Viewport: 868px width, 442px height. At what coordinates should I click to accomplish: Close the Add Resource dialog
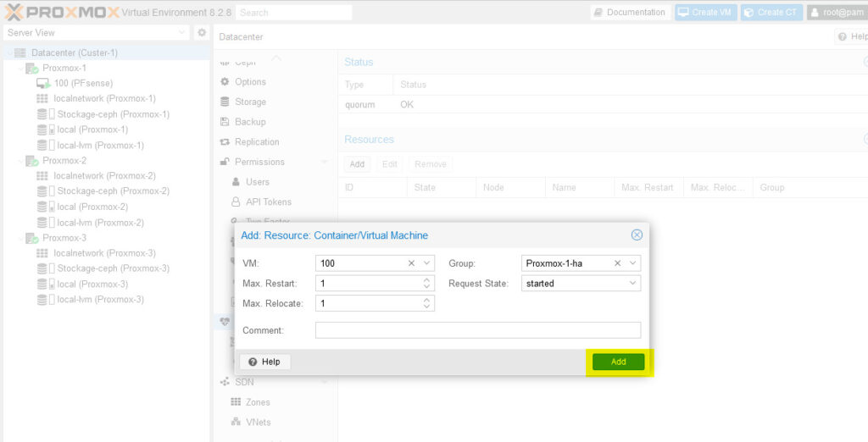pyautogui.click(x=637, y=235)
